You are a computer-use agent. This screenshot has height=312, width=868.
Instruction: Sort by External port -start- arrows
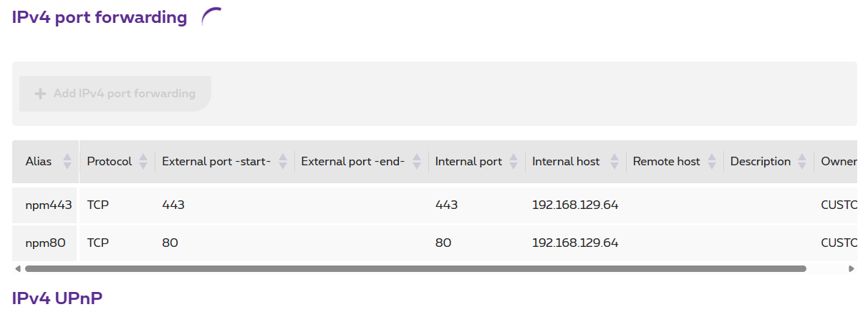(283, 162)
